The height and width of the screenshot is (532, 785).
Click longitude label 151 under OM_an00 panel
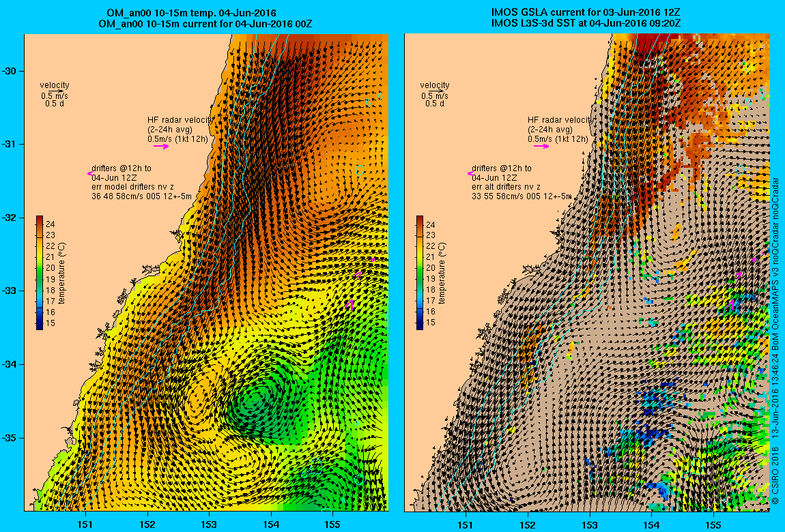pyautogui.click(x=85, y=524)
